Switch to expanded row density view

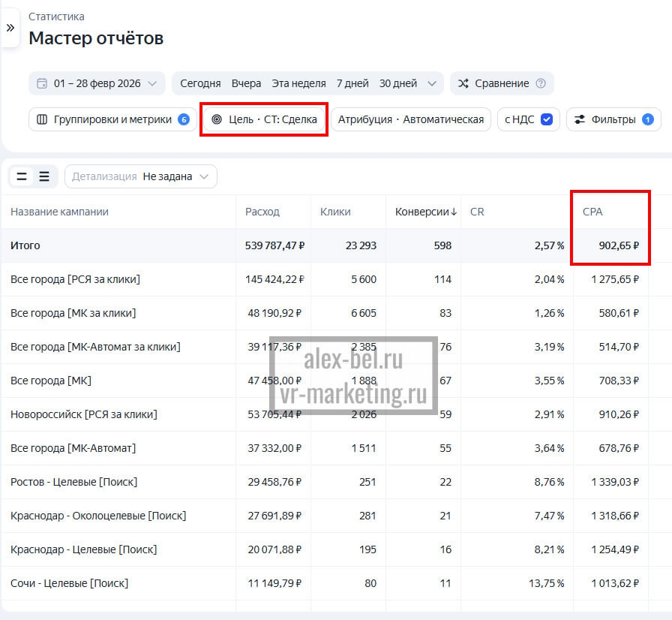coord(44,176)
